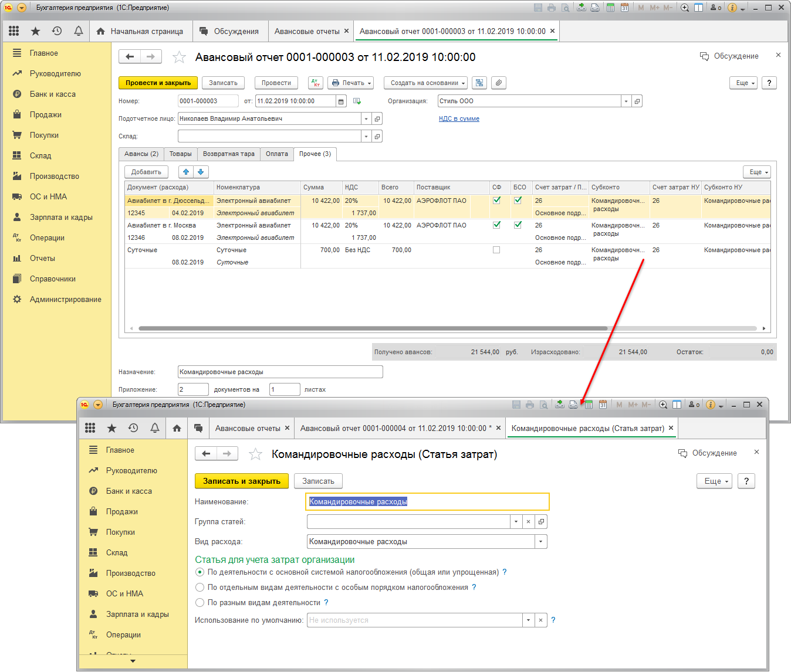Open Организация dropdown arrow

pyautogui.click(x=626, y=101)
